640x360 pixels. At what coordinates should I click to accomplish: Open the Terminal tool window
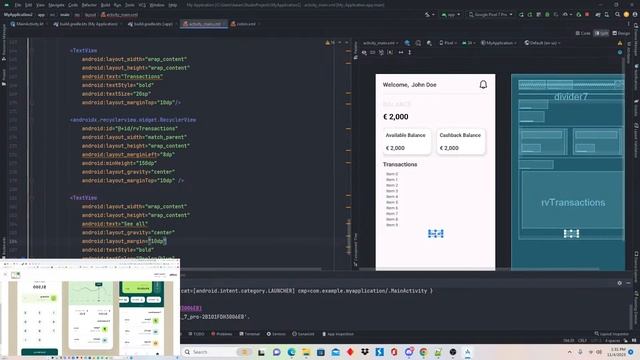click(249, 334)
